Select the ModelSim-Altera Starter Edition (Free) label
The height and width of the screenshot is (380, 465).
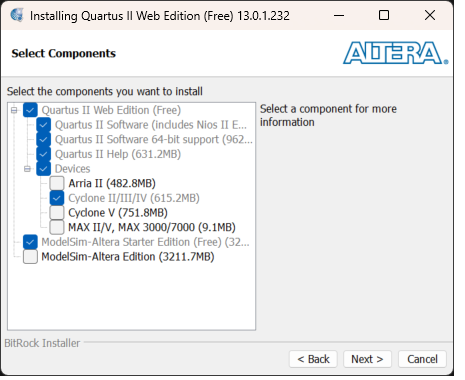145,242
